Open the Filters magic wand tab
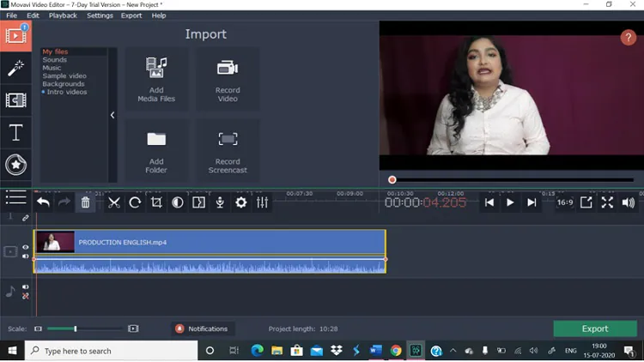The height and width of the screenshot is (362, 644). (15, 68)
